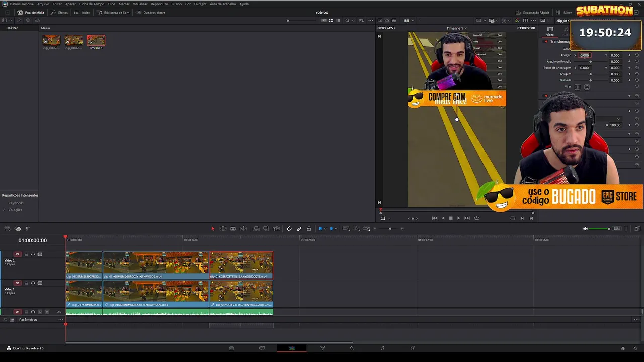This screenshot has height=362, width=644.
Task: Open the Fusion menu
Action: tap(176, 4)
